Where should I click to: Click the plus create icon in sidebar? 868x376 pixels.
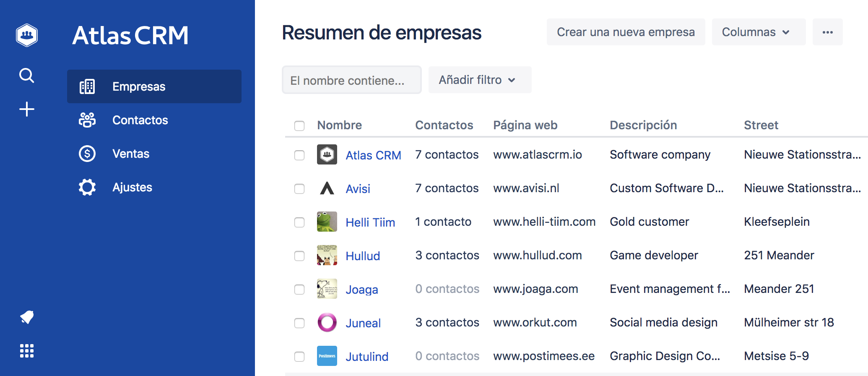[27, 109]
